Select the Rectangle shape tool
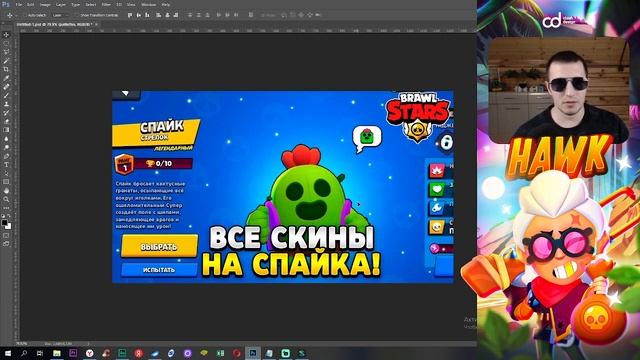Image resolution: width=640 pixels, height=360 pixels. [x=7, y=182]
